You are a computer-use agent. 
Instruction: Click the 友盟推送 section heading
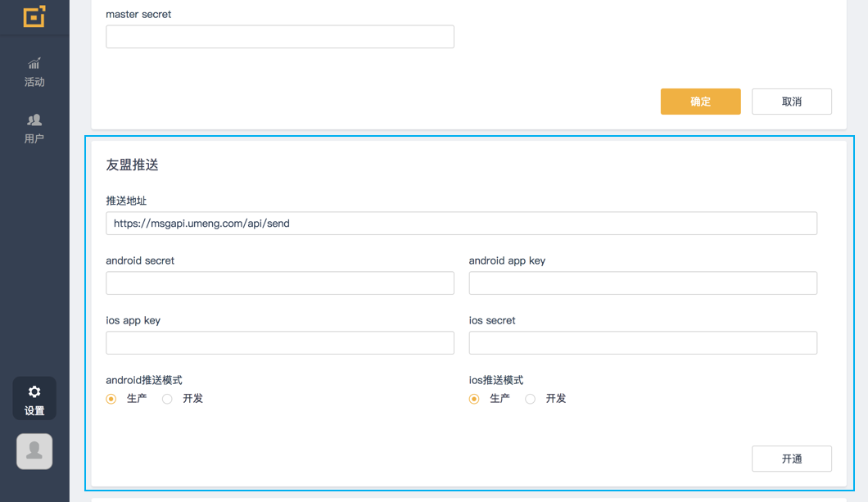[x=133, y=165]
